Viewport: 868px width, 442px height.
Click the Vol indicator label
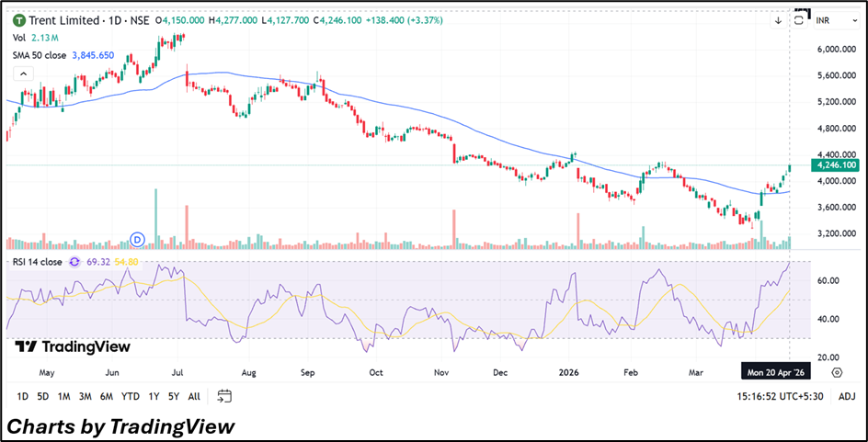coord(19,38)
